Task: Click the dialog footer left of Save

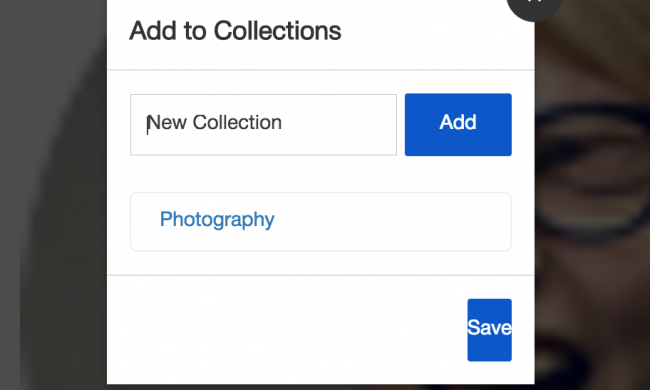Action: click(x=287, y=329)
